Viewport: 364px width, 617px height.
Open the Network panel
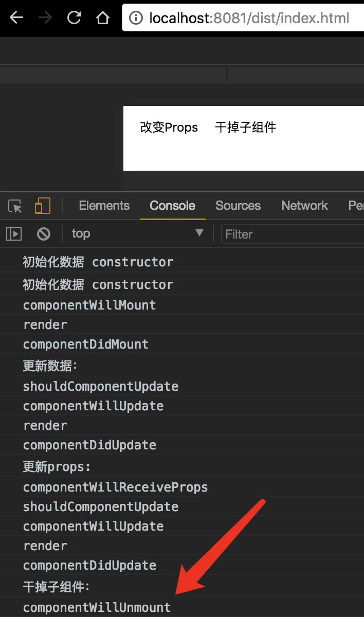coord(304,205)
